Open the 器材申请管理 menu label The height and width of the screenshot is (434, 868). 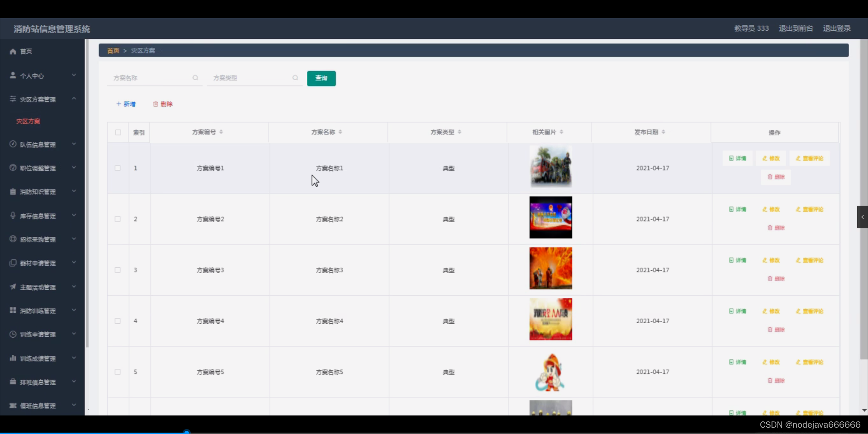[x=38, y=263]
